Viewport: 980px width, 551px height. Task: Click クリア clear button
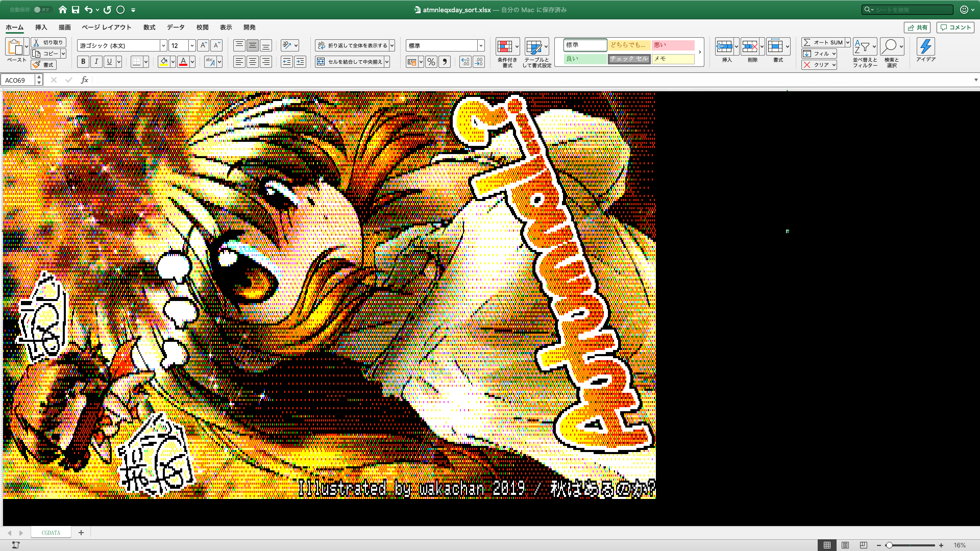(x=819, y=65)
